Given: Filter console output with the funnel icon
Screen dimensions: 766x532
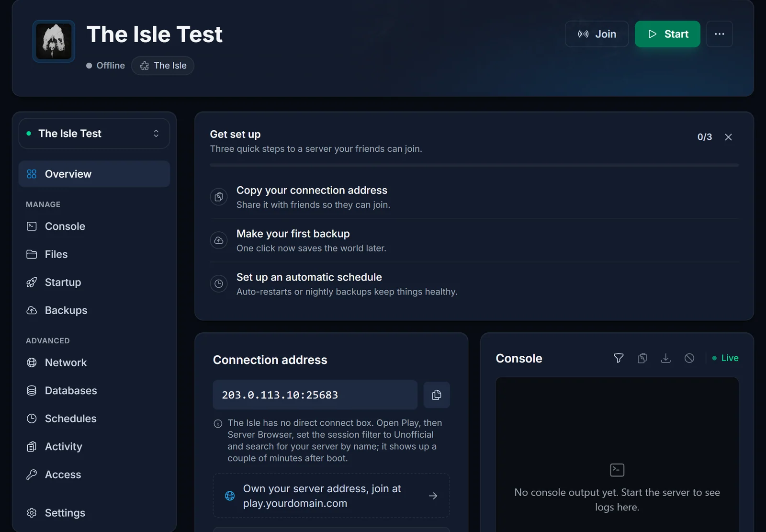Looking at the screenshot, I should pyautogui.click(x=619, y=358).
